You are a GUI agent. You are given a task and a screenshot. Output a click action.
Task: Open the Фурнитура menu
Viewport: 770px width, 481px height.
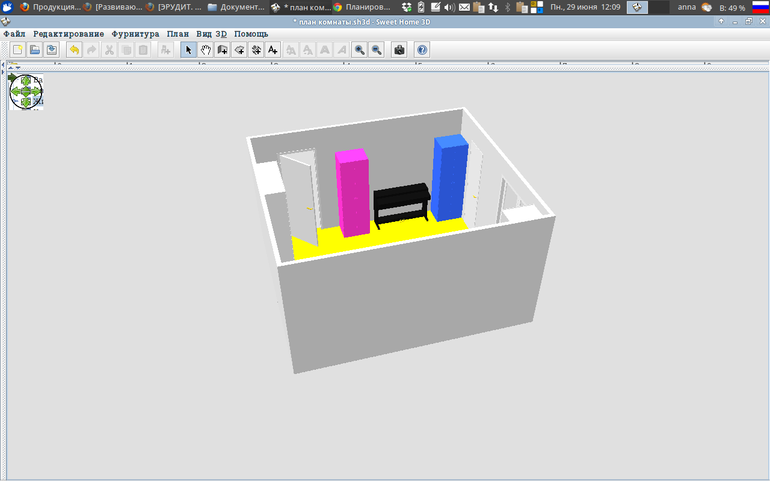(x=135, y=33)
